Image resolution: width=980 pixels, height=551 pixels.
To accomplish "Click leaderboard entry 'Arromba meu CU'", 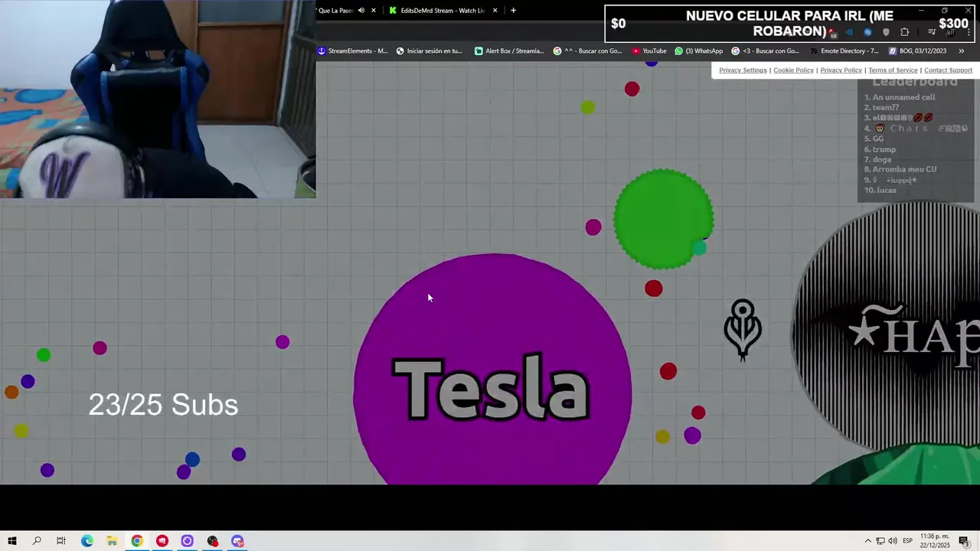I will pos(900,169).
